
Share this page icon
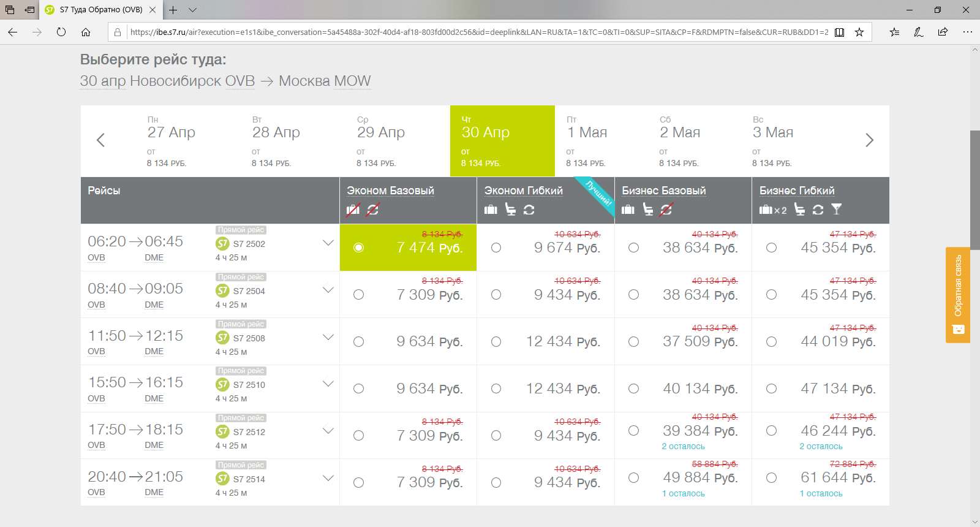coord(943,32)
